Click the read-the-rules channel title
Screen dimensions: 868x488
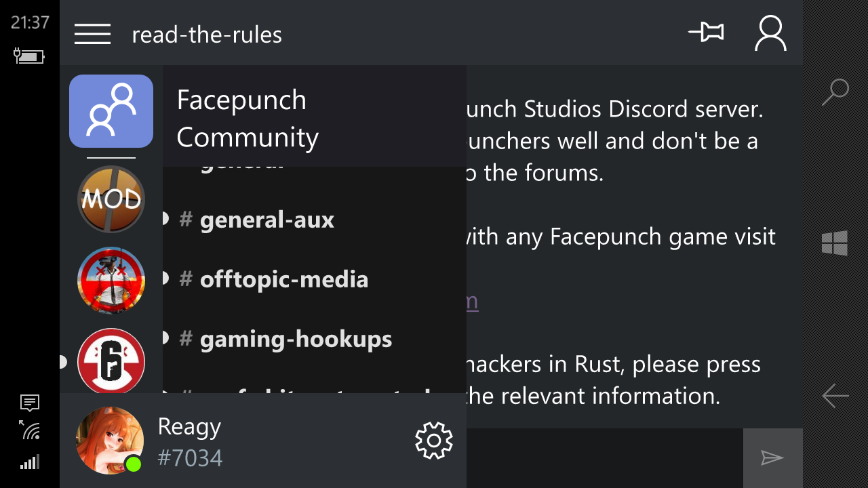click(207, 35)
